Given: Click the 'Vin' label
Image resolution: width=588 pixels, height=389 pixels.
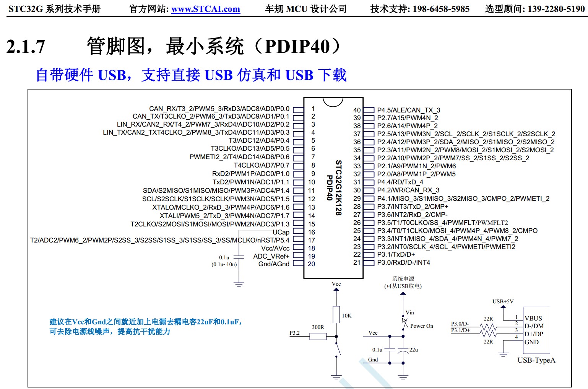Looking at the screenshot, I should point(410,313).
